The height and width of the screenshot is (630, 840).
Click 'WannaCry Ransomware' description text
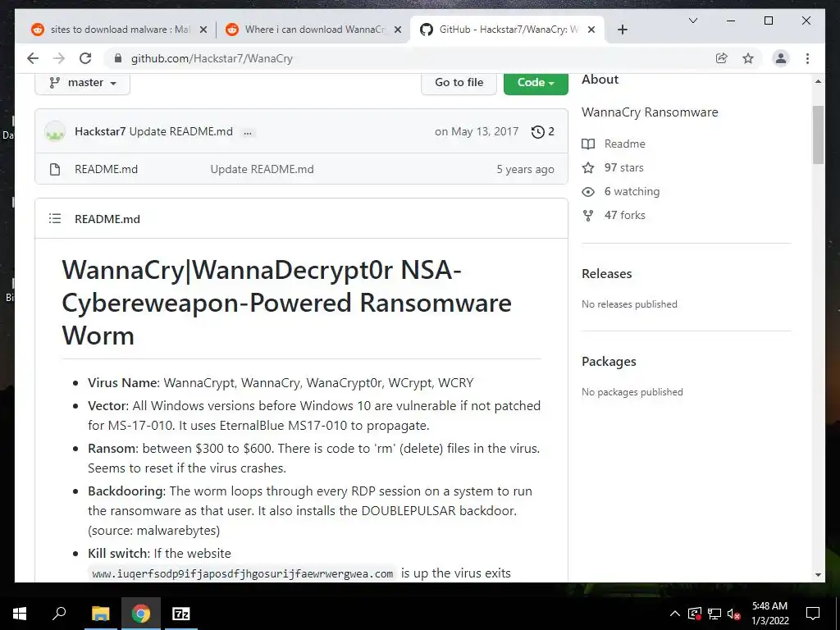tap(650, 112)
